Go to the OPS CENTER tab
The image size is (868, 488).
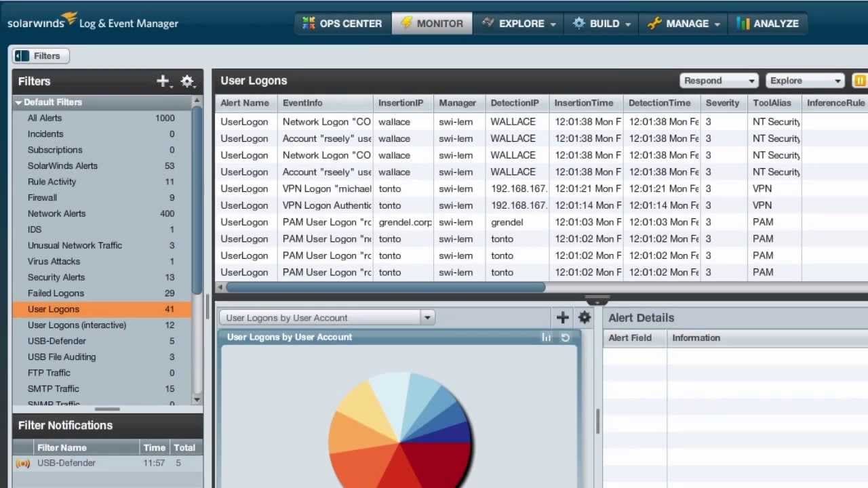[x=342, y=24]
